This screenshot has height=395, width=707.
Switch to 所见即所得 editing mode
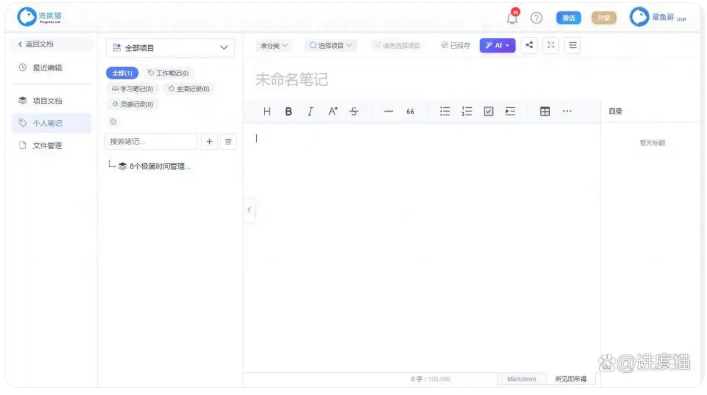click(x=570, y=379)
